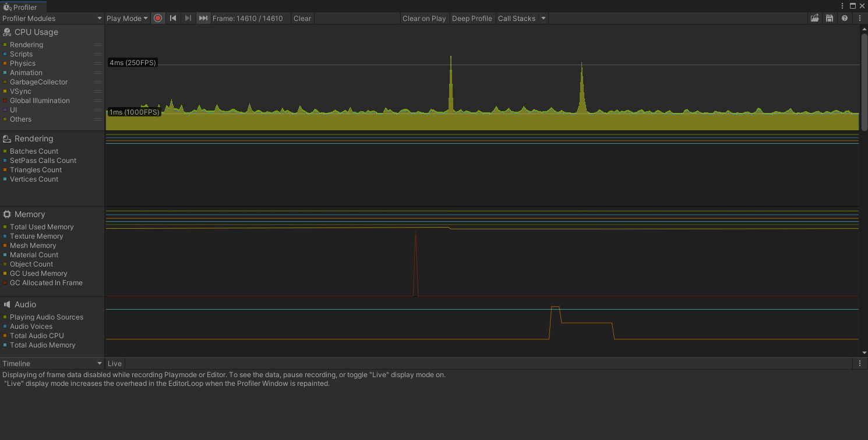Image resolution: width=868 pixels, height=440 pixels.
Task: Toggle the Total Used Memory swatch
Action: pos(5,227)
